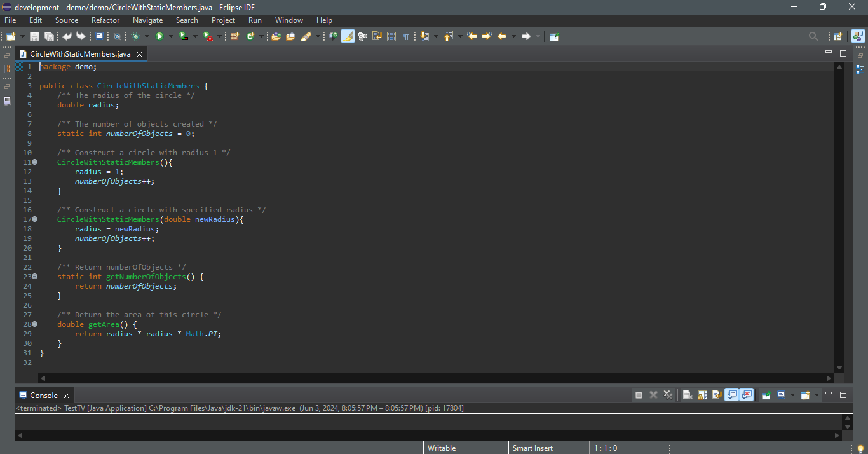Select the Console view tab
Image resolution: width=868 pixels, height=454 pixels.
pos(43,395)
